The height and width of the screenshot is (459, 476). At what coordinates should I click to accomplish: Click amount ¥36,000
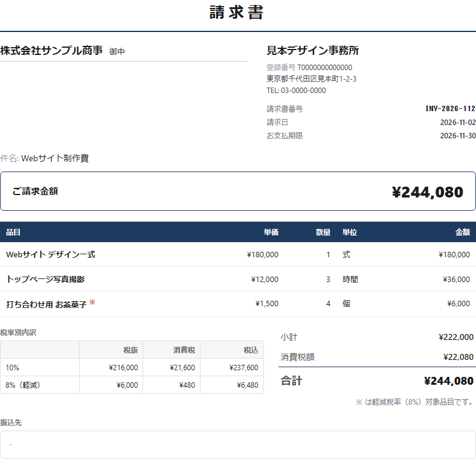[x=456, y=279]
